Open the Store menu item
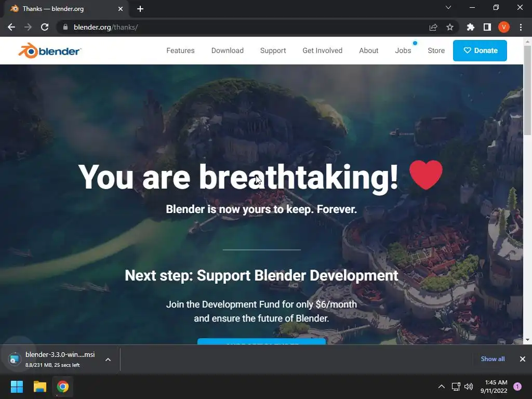 436,50
